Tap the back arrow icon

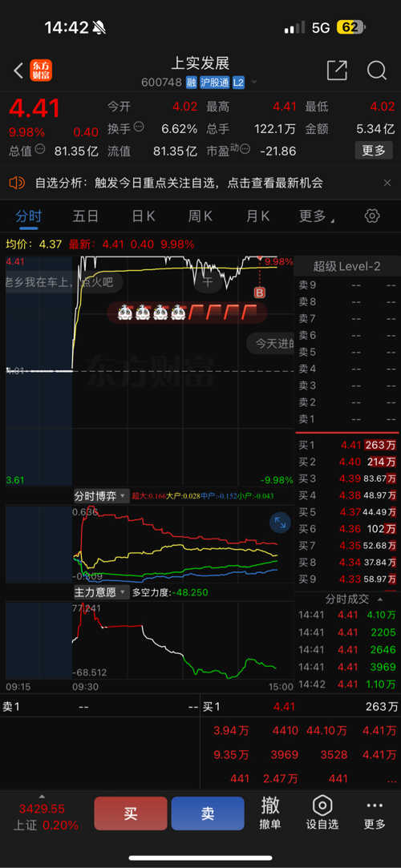18,71
